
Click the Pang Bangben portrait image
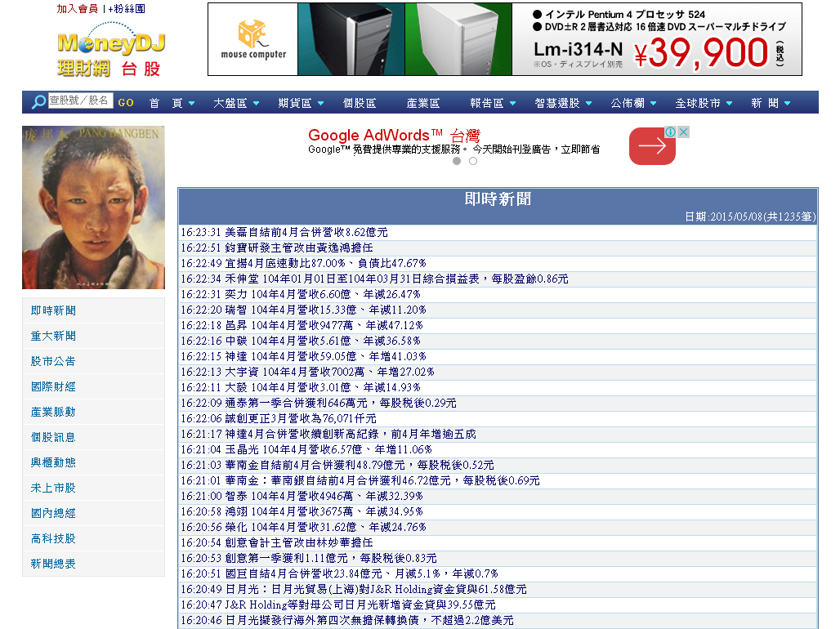93,207
